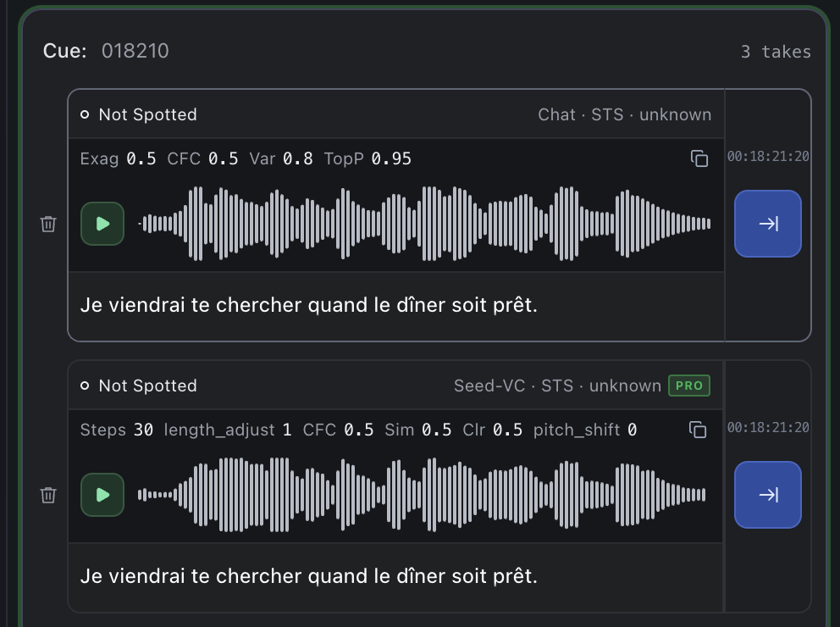The width and height of the screenshot is (840, 627).
Task: Copy parameters of the Seed-VC take
Action: (698, 430)
